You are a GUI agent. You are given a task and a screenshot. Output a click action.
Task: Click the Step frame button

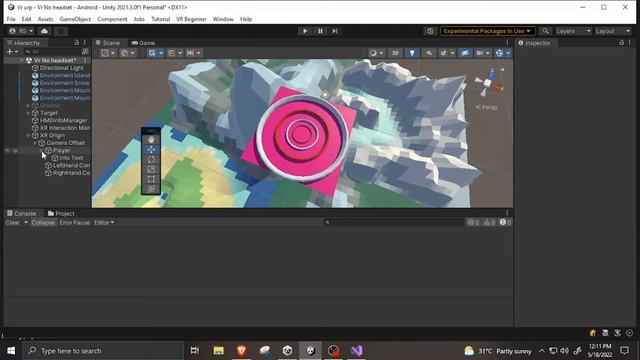click(335, 31)
